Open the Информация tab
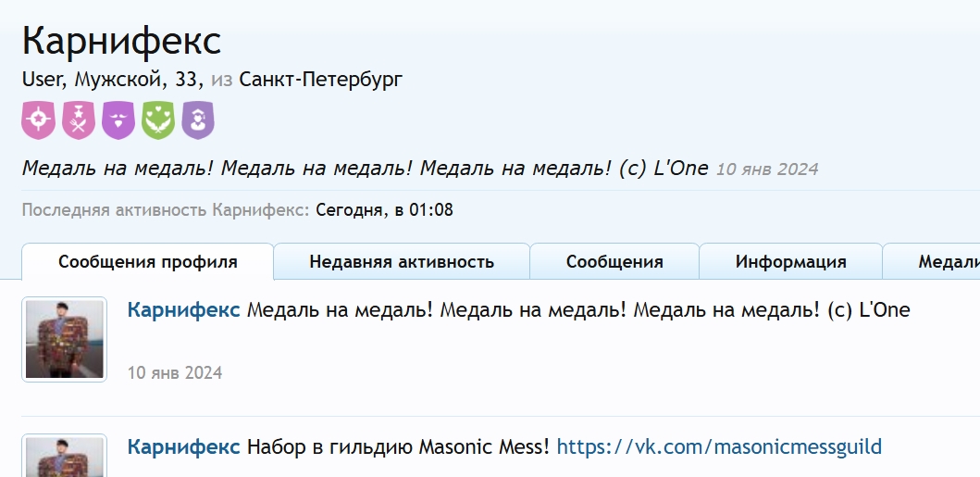 (790, 261)
